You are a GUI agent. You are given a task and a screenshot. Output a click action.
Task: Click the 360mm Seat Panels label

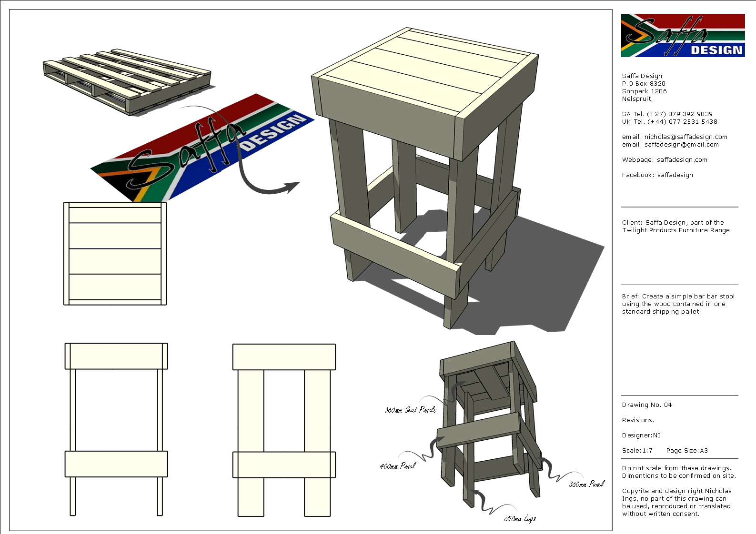[x=410, y=410]
